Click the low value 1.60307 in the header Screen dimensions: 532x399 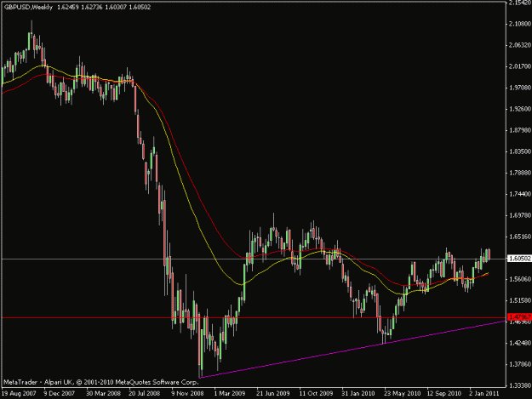coord(116,7)
